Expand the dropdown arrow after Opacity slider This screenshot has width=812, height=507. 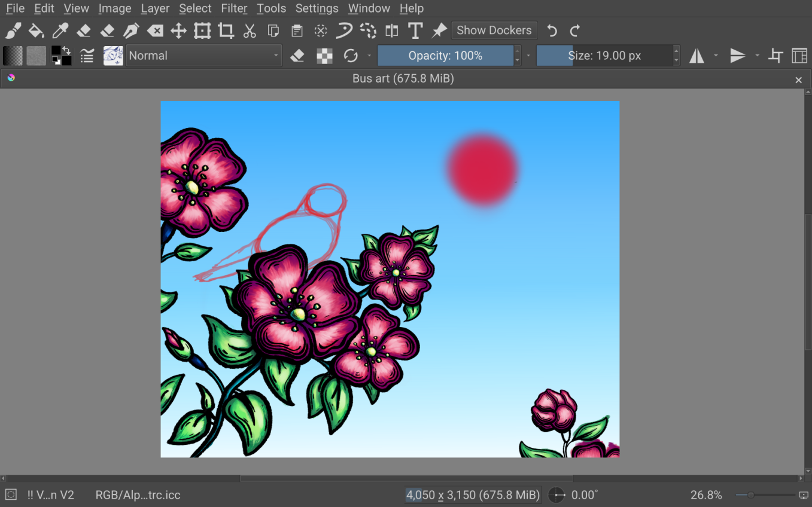(x=528, y=56)
